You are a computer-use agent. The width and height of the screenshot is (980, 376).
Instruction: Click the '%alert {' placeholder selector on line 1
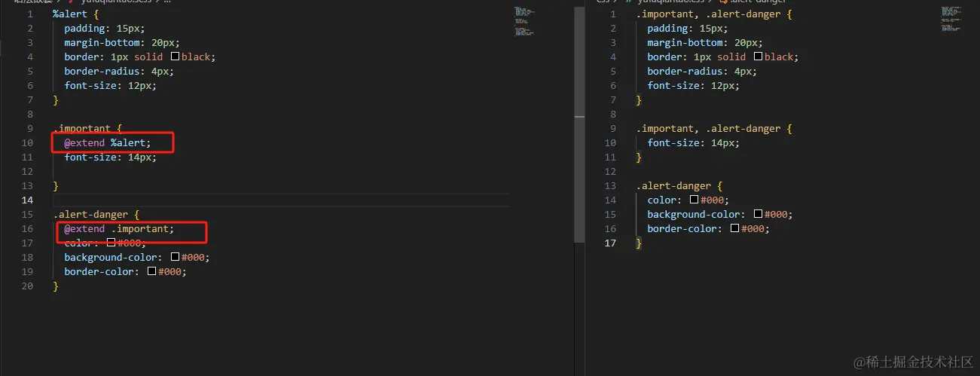click(x=76, y=14)
